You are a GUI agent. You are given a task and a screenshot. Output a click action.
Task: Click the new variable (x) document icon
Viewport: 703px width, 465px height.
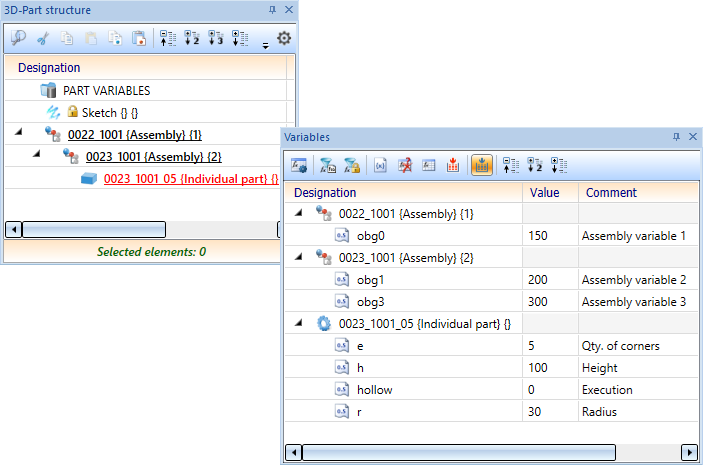(x=380, y=165)
